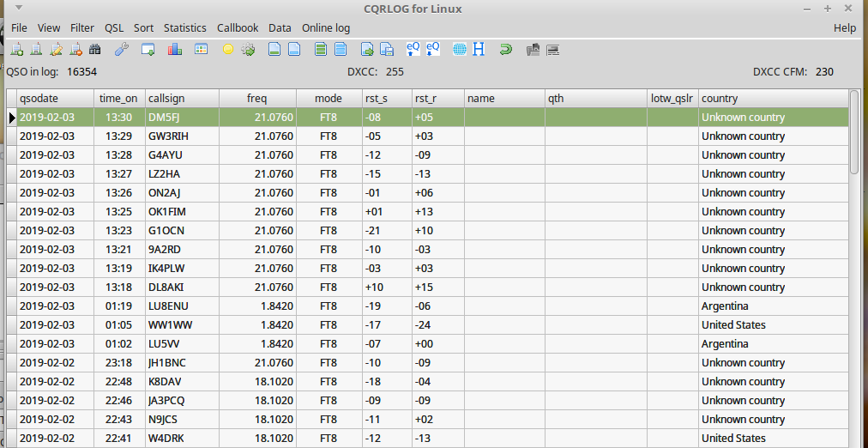868x448 pixels.
Task: Open the Data menu
Action: (x=280, y=27)
